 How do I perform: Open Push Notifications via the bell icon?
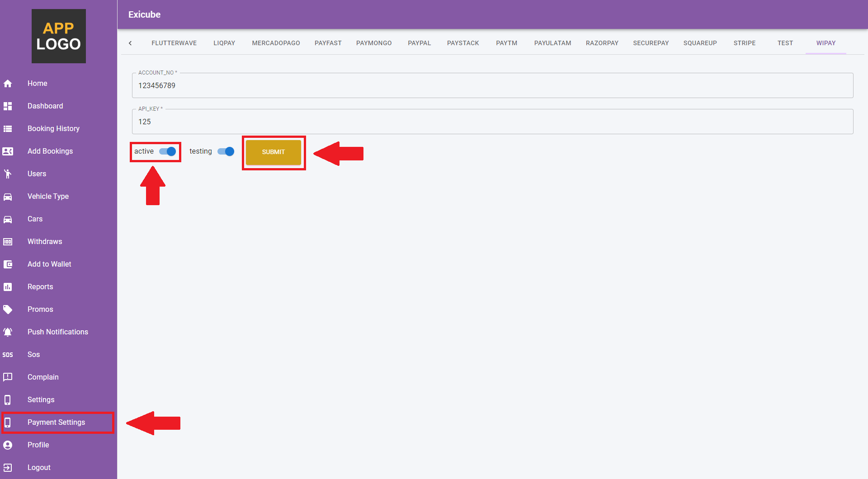[x=8, y=332]
